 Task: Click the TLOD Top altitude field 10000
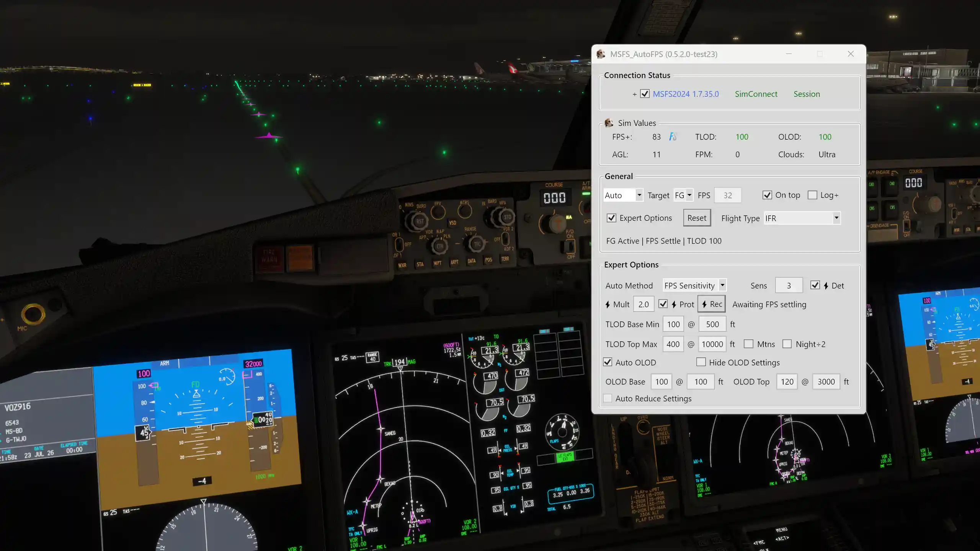(712, 344)
